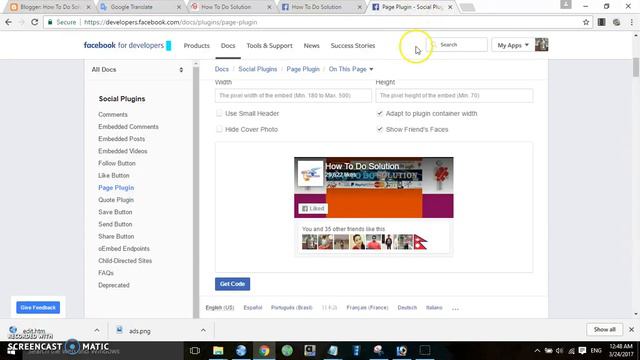This screenshot has height=360, width=640.
Task: Open Action Center notification icon
Action: coord(582,351)
